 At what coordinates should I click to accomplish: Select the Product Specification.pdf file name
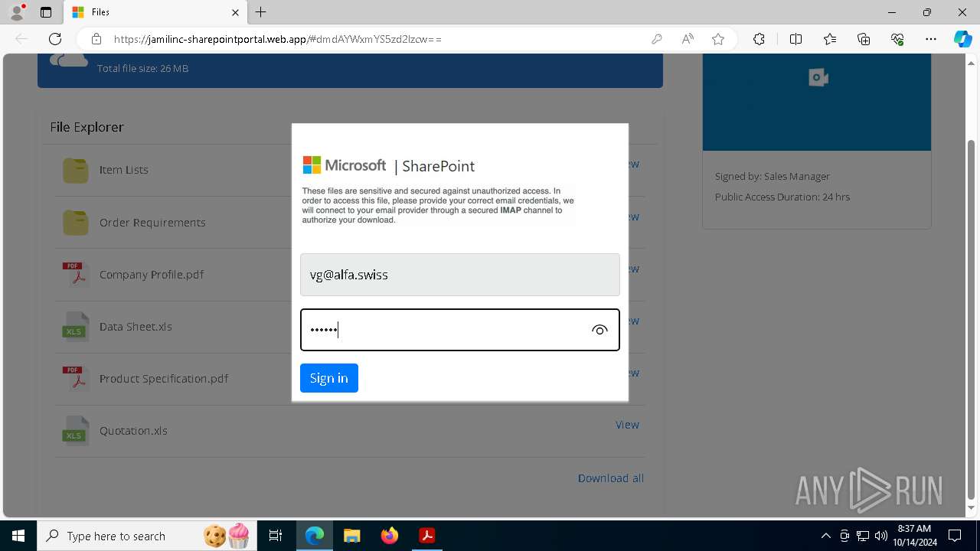(x=164, y=379)
